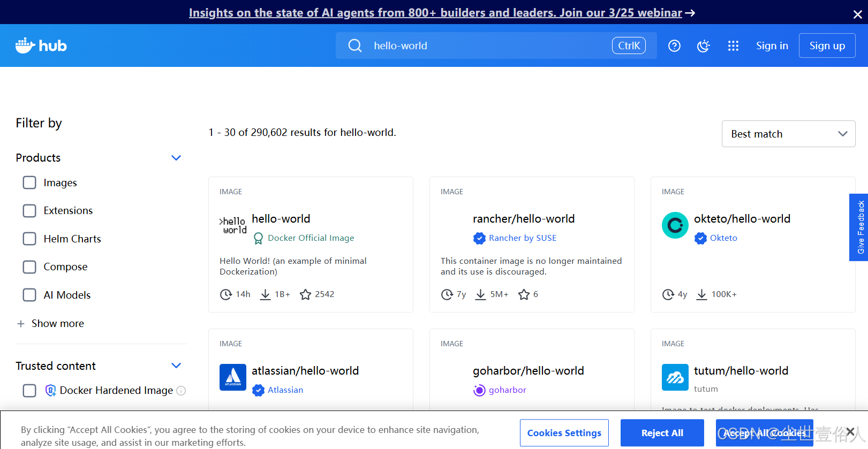
Task: Click Sign in
Action: (772, 45)
